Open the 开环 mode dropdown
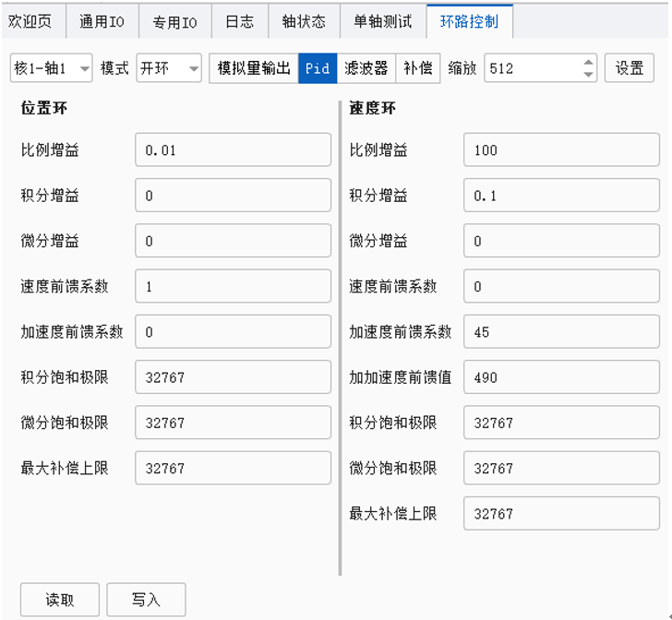Screen dimensions: 672x620 coord(169,68)
